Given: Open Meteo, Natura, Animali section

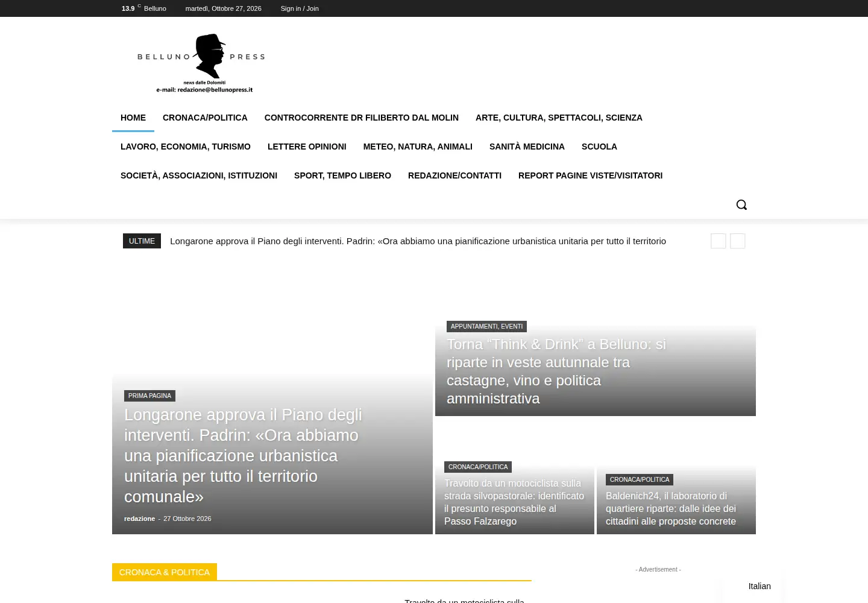Looking at the screenshot, I should (418, 147).
